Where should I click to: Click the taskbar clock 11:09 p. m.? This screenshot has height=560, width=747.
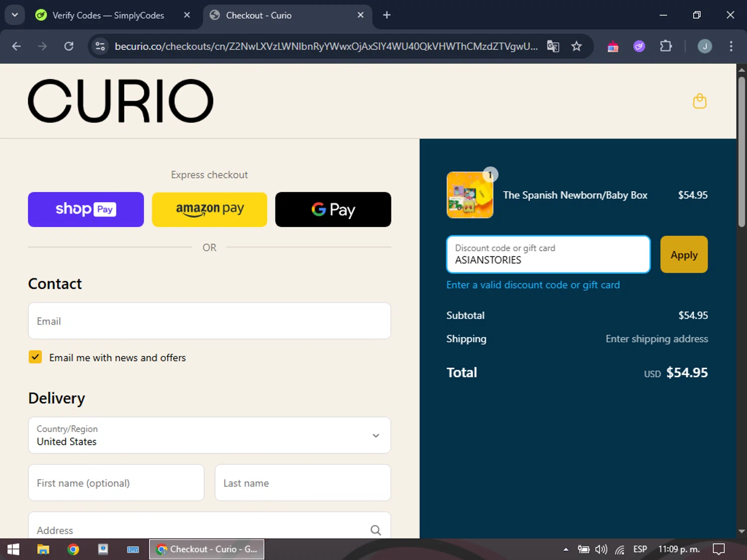point(679,549)
